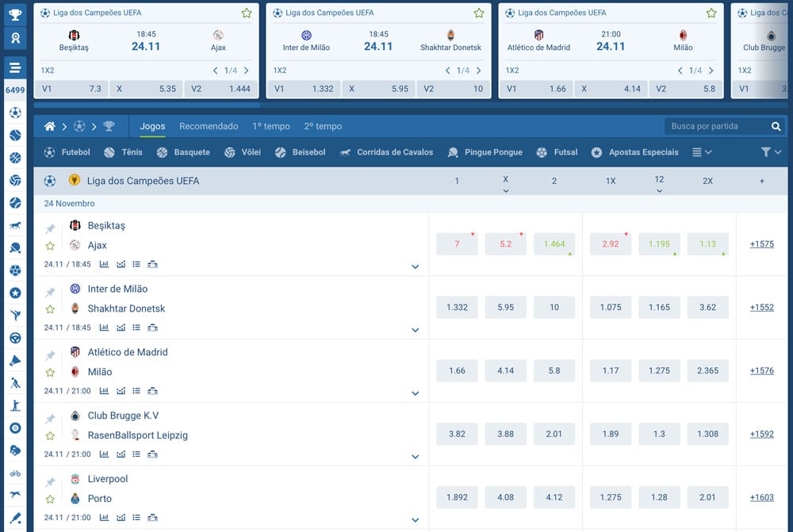Select the Apostas Especiais sport tab

[x=634, y=152]
